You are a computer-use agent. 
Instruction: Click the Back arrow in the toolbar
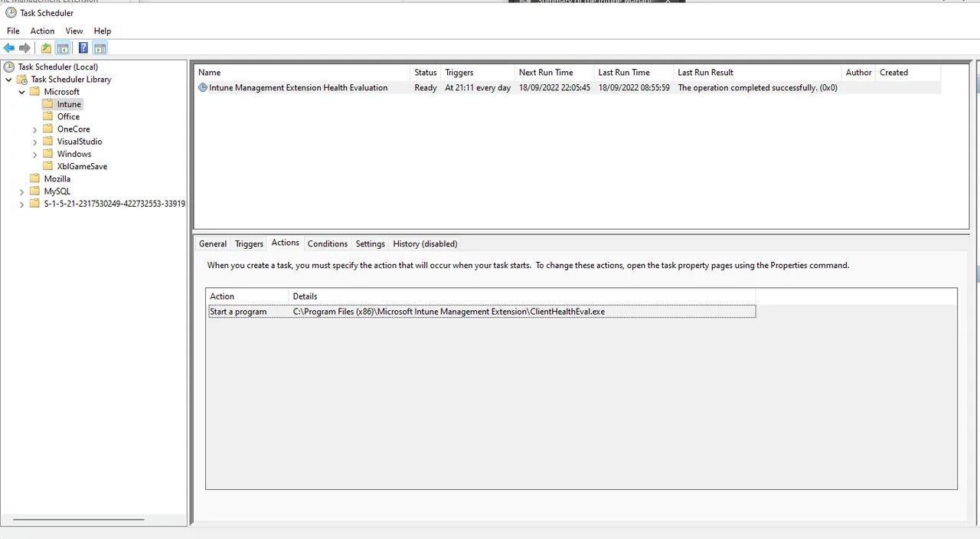click(x=9, y=48)
